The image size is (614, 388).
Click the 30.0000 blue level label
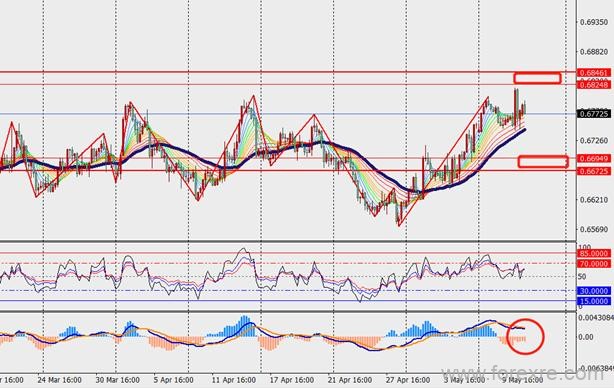point(594,291)
